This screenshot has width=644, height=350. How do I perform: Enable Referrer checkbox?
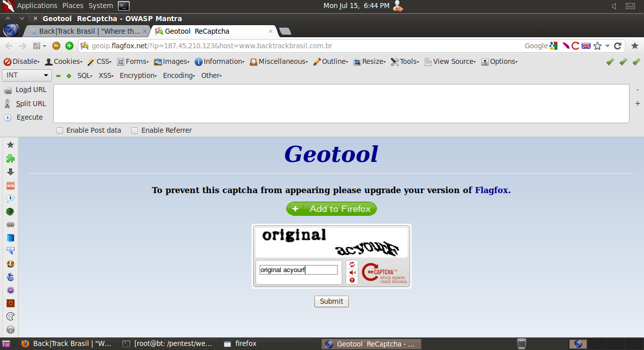134,130
